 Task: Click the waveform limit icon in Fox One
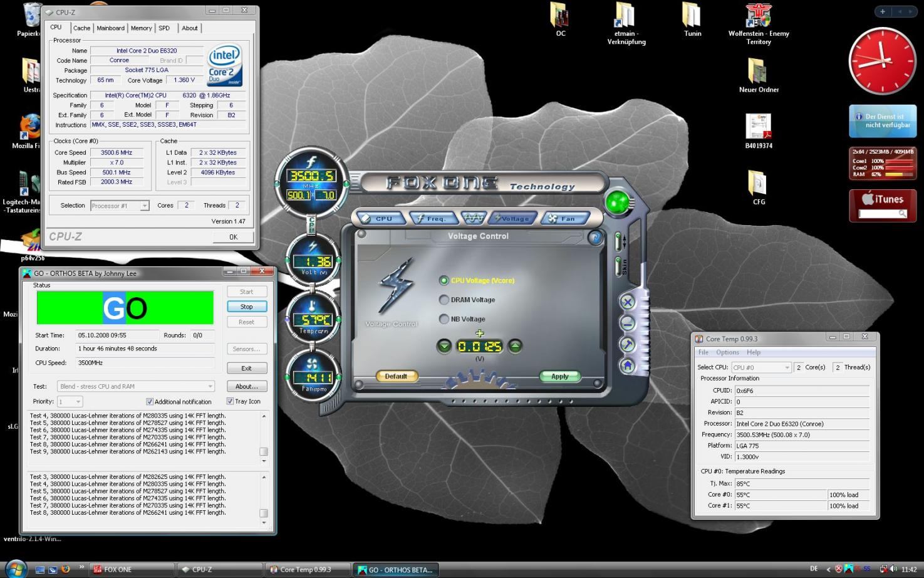[473, 218]
